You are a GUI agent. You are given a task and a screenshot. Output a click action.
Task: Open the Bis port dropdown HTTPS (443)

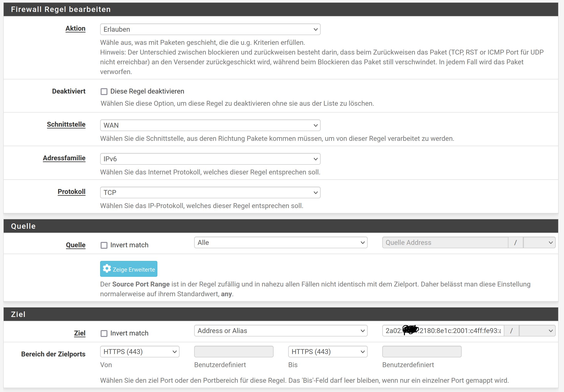click(x=328, y=352)
